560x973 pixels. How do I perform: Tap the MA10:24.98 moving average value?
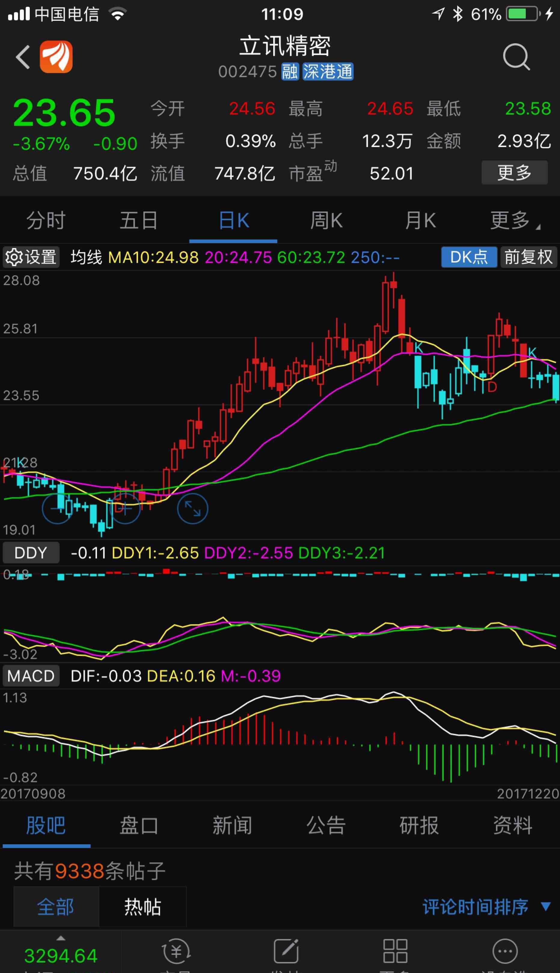(x=154, y=257)
